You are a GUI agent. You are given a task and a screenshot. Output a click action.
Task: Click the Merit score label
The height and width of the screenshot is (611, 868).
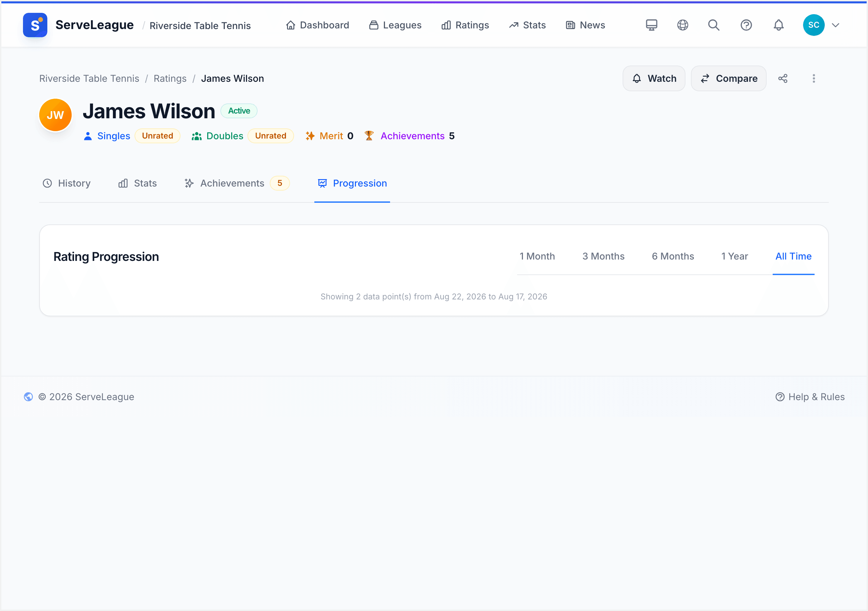coord(331,136)
